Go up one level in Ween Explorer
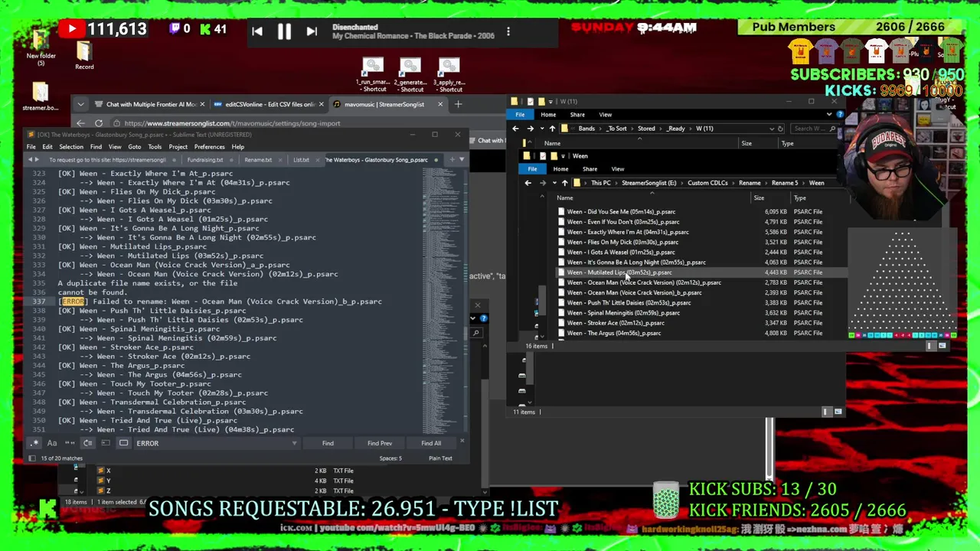 click(x=564, y=183)
